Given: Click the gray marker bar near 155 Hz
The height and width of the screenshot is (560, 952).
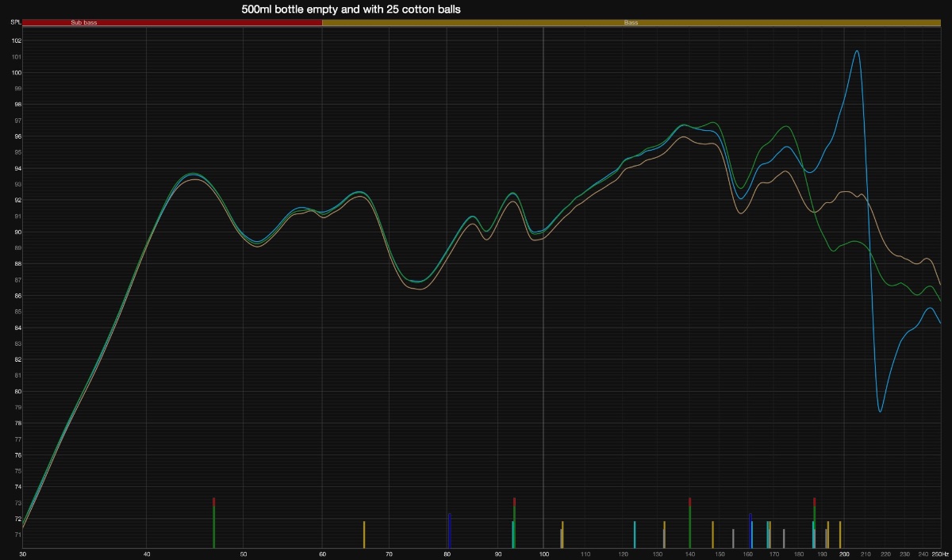Looking at the screenshot, I should click(x=733, y=538).
